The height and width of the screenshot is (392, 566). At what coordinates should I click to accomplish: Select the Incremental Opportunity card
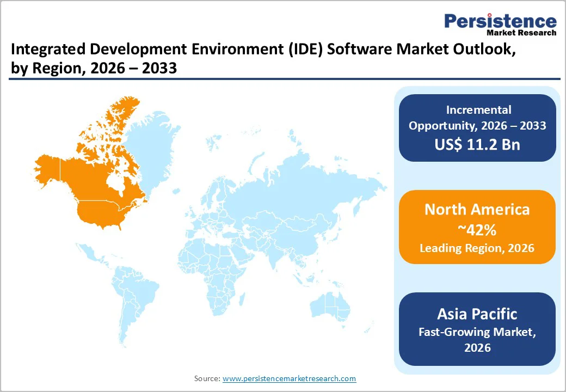point(477,127)
